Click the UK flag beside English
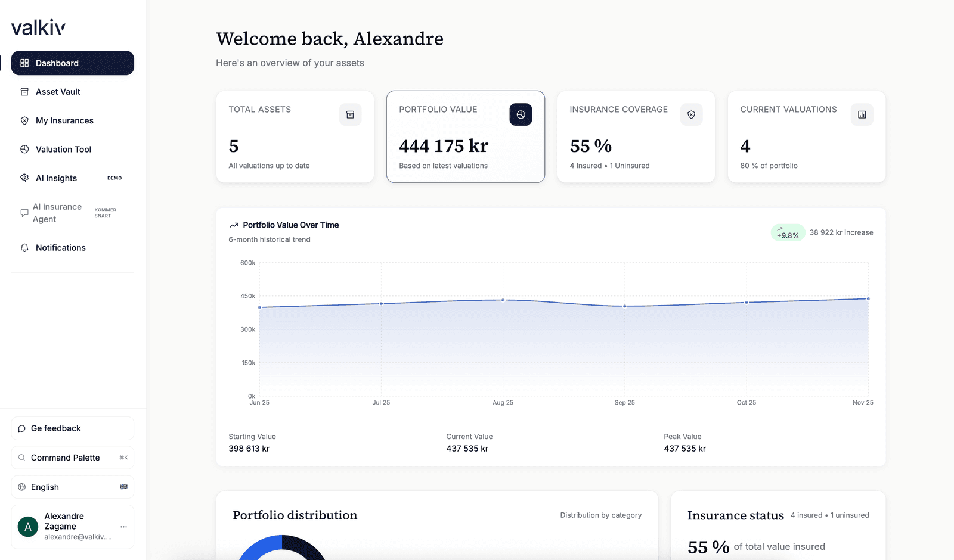 pyautogui.click(x=123, y=487)
